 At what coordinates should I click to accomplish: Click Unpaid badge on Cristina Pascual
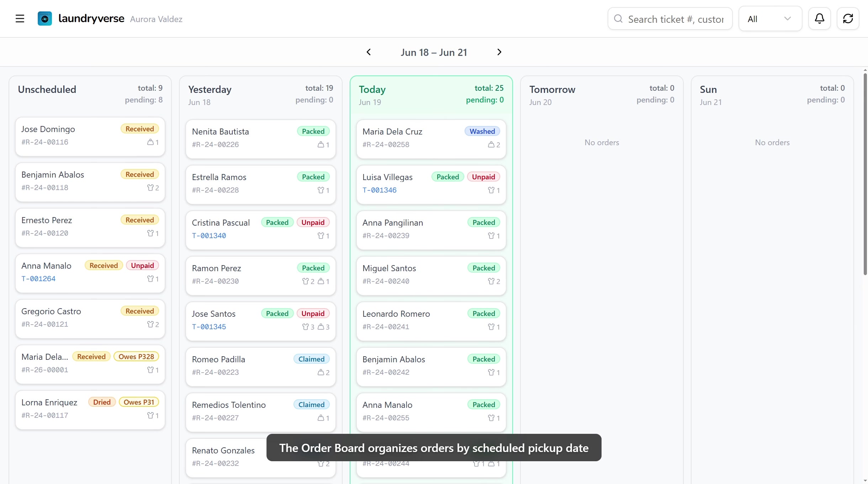coord(313,222)
